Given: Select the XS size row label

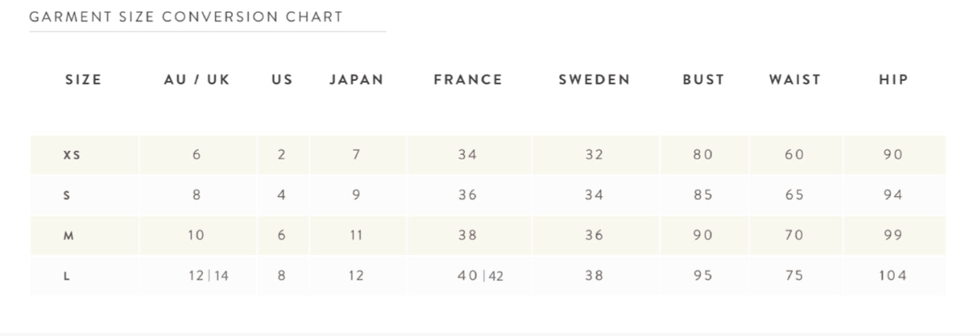Looking at the screenshot, I should (72, 155).
